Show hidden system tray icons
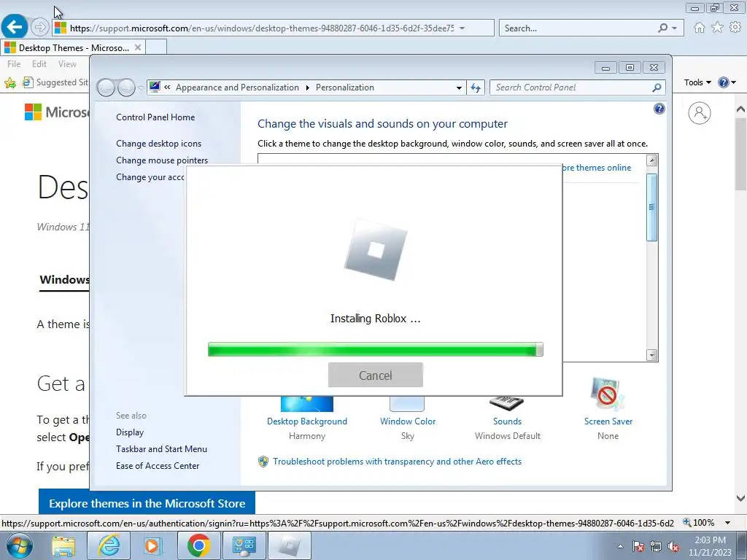 pos(620,546)
